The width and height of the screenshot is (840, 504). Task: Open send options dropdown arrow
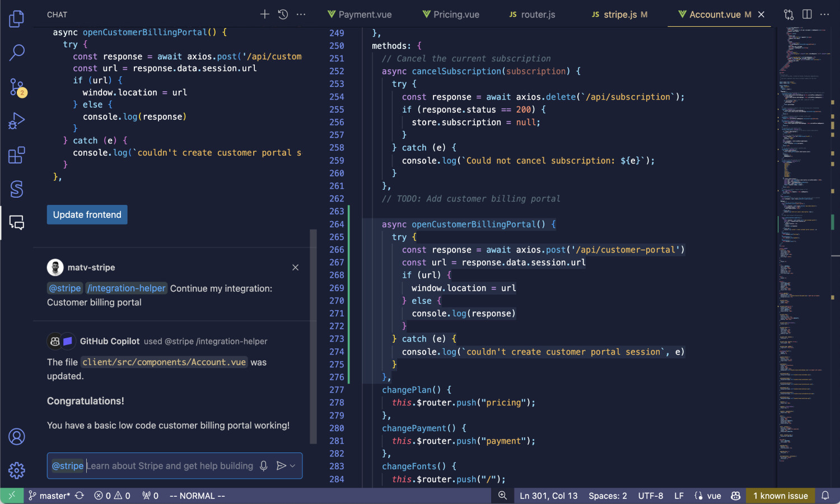point(292,466)
